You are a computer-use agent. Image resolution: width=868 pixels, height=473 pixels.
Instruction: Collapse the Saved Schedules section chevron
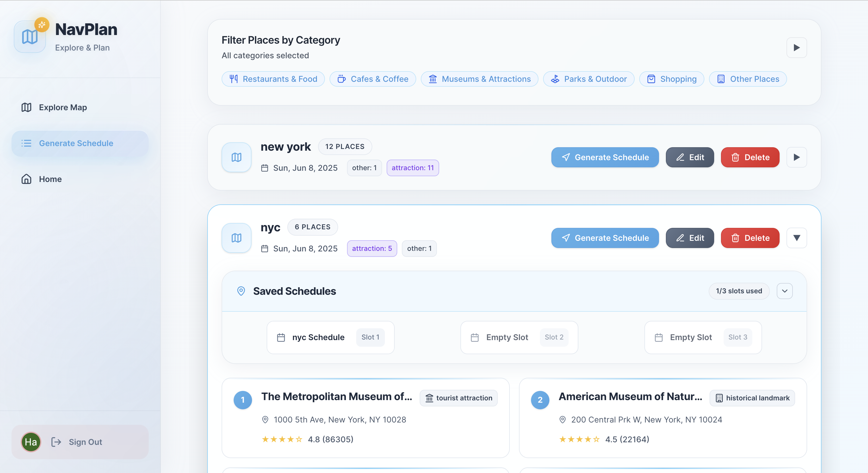[784, 291]
